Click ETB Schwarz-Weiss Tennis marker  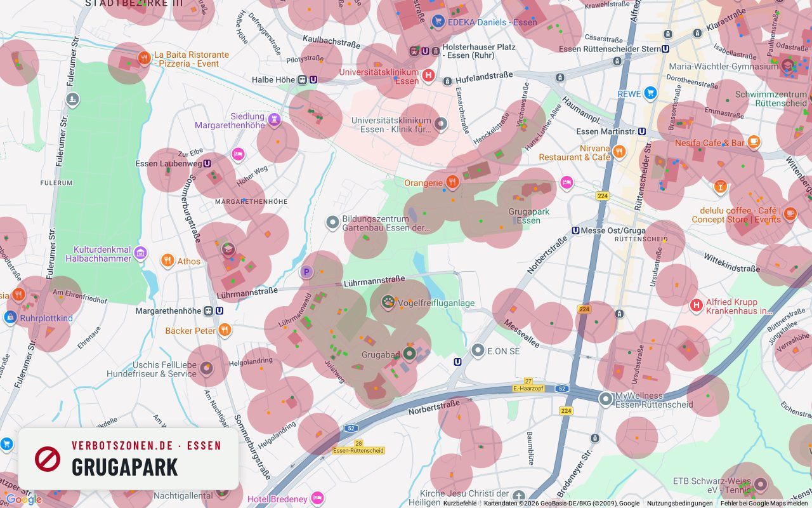(760, 485)
